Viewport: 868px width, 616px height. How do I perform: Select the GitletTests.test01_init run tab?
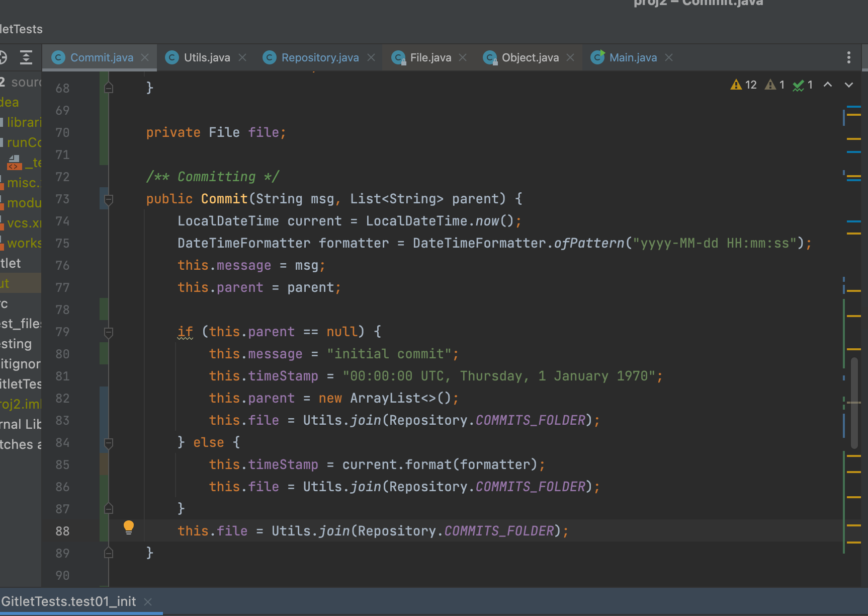tap(69, 601)
